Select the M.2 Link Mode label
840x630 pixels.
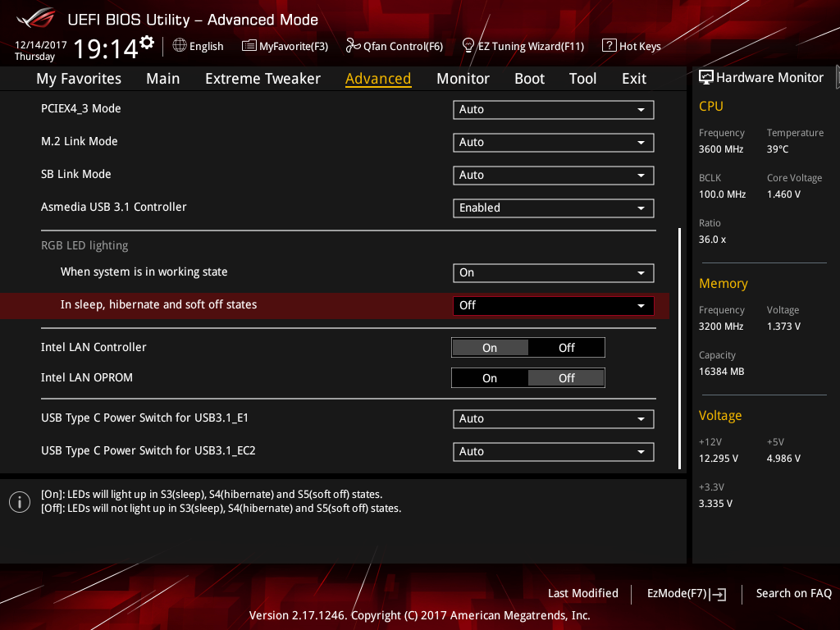80,141
